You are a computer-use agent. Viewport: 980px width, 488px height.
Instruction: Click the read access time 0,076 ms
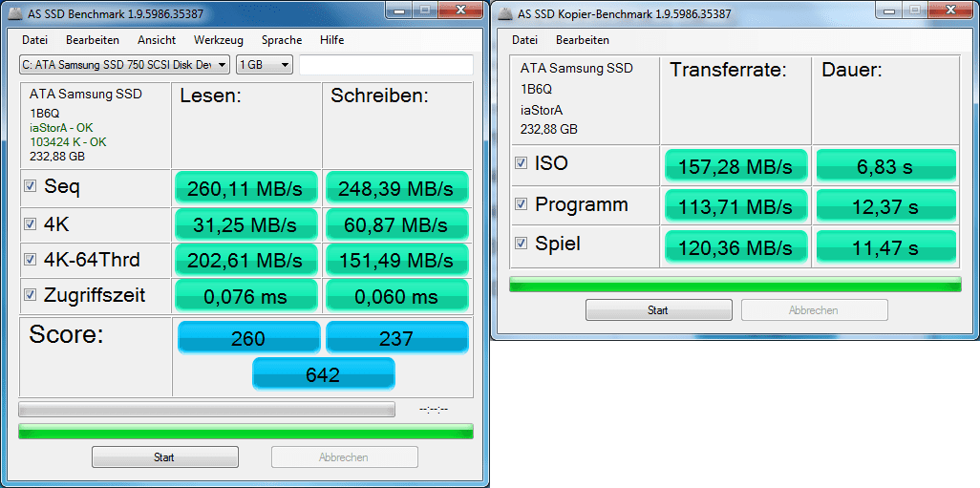point(246,295)
